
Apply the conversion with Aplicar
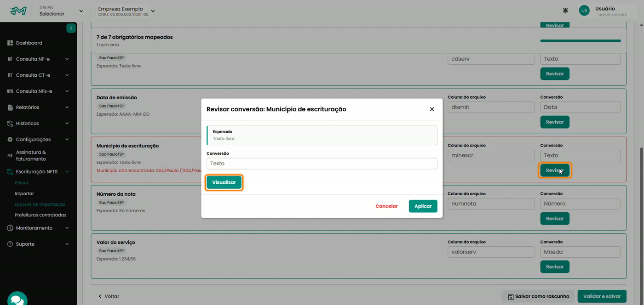coord(423,206)
